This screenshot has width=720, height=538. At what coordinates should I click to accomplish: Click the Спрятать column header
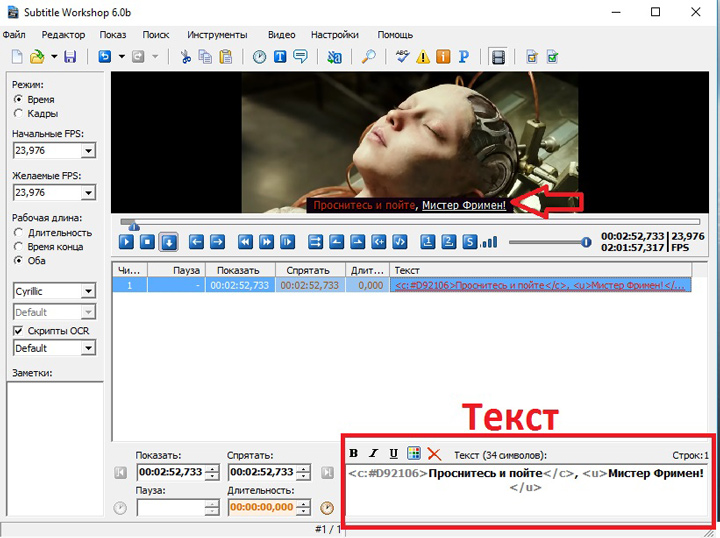pos(310,270)
